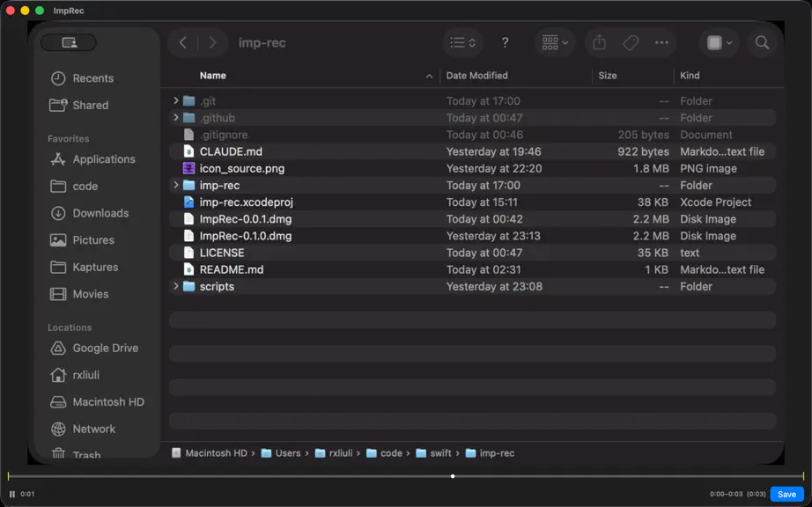Open Network in the sidebar
The height and width of the screenshot is (507, 812).
click(x=84, y=429)
